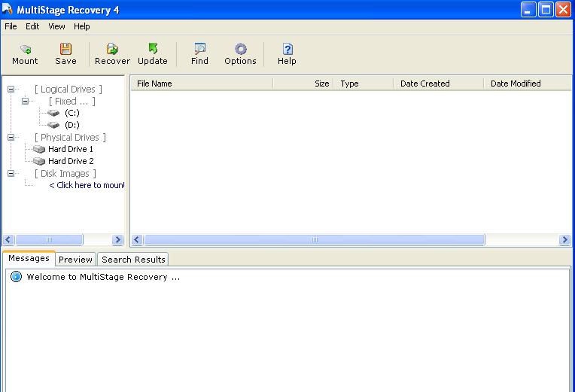Click right arrow of file list scrollbar

click(564, 240)
